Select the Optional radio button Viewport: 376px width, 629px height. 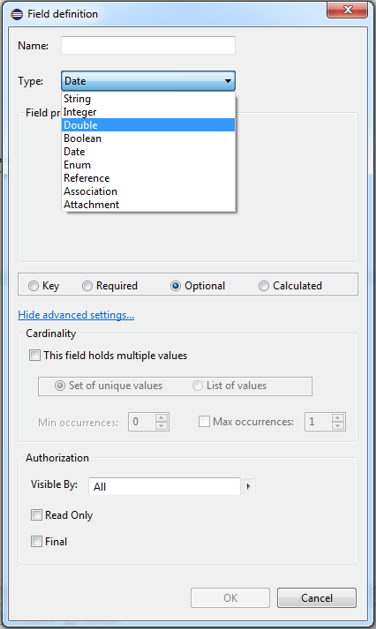(x=175, y=286)
